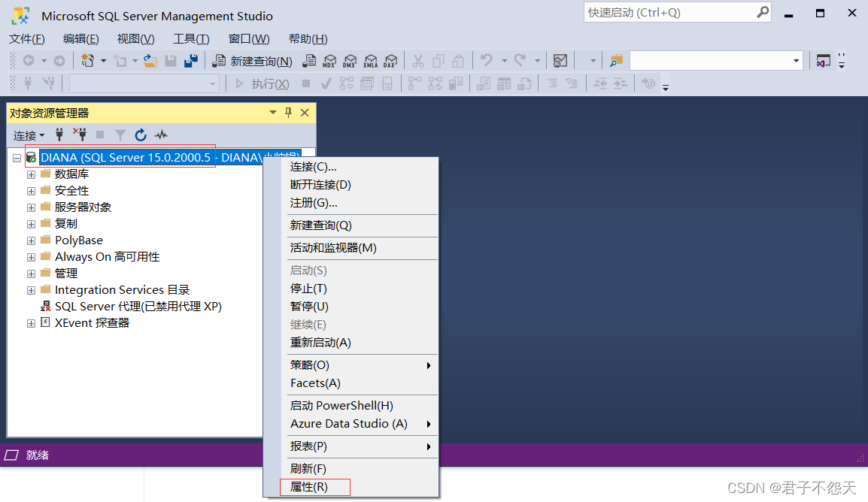Click the DMX query icon
The image size is (868, 502).
[x=350, y=61]
